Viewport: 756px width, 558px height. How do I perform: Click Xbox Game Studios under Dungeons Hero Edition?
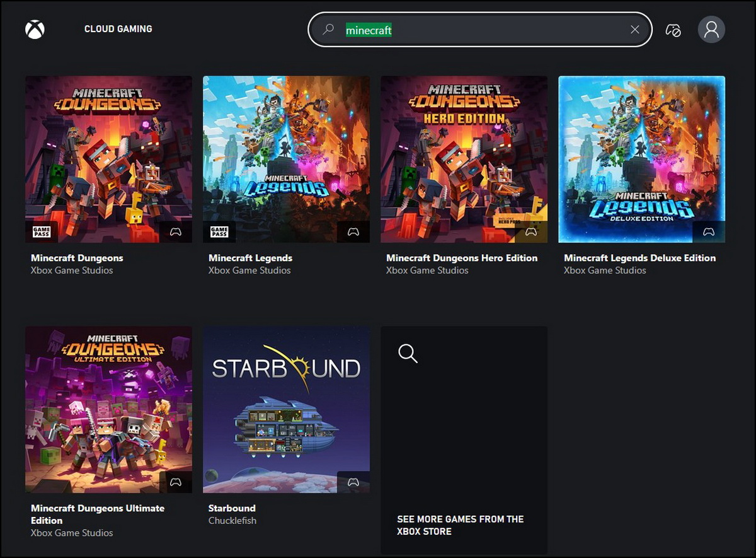pyautogui.click(x=427, y=270)
